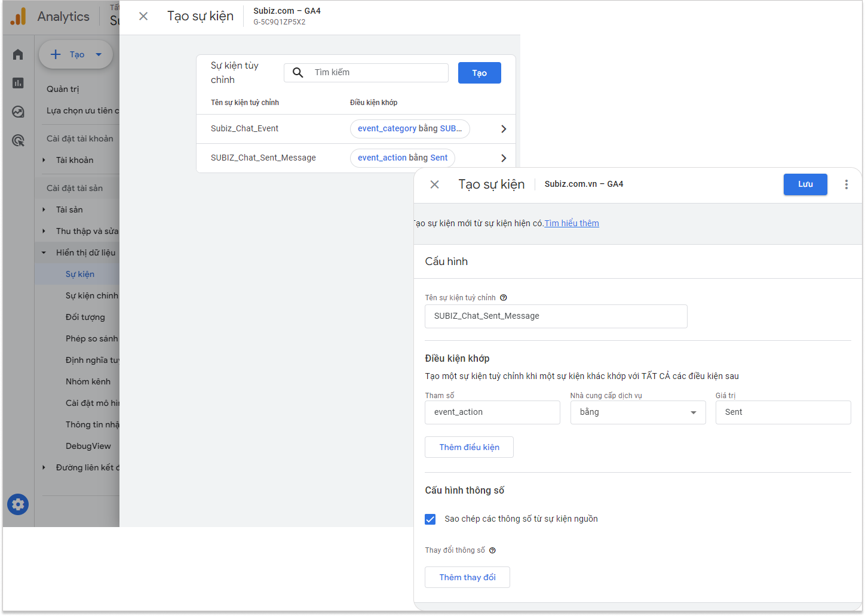Click help icon next to Thay đổi thông số
This screenshot has height=616, width=865.
coord(493,550)
